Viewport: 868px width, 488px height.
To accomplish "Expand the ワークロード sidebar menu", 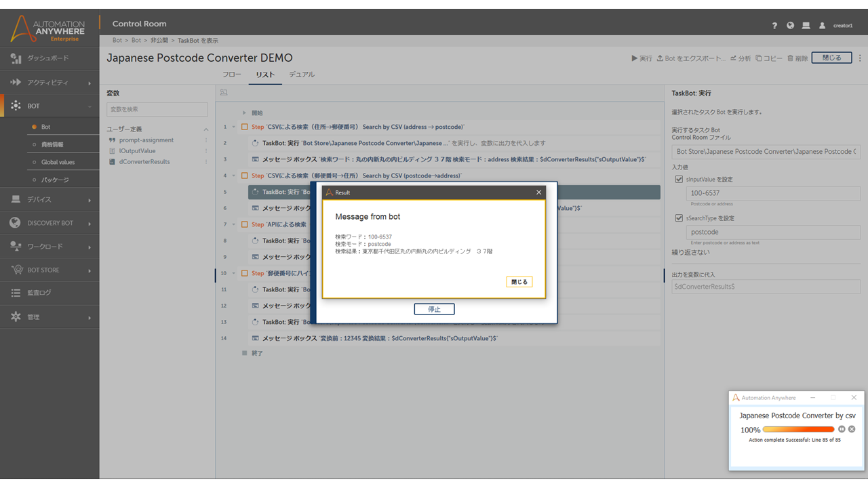I will [x=50, y=246].
